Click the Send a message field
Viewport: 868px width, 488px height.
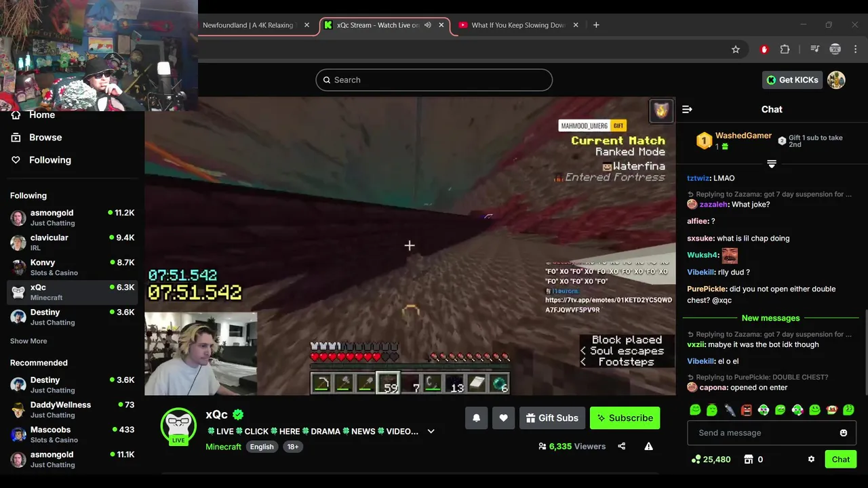[x=772, y=432]
